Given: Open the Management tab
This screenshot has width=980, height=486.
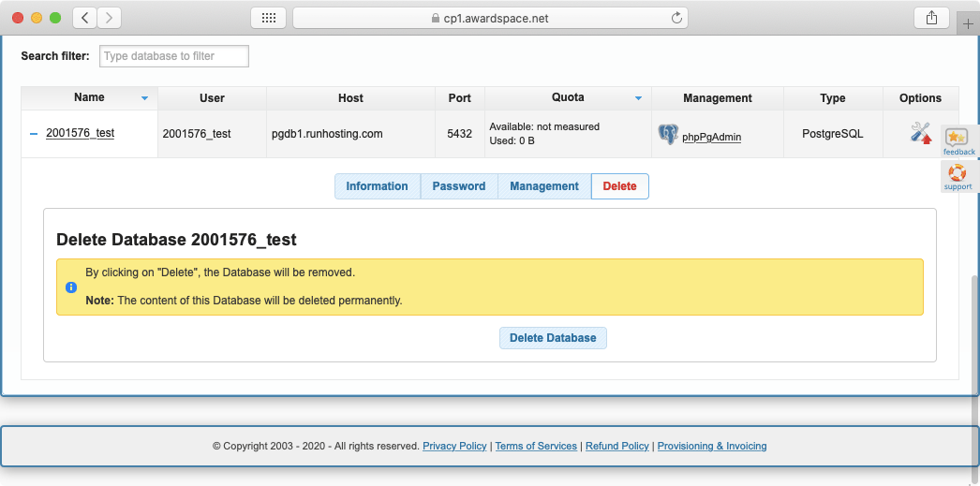Looking at the screenshot, I should click(x=543, y=186).
